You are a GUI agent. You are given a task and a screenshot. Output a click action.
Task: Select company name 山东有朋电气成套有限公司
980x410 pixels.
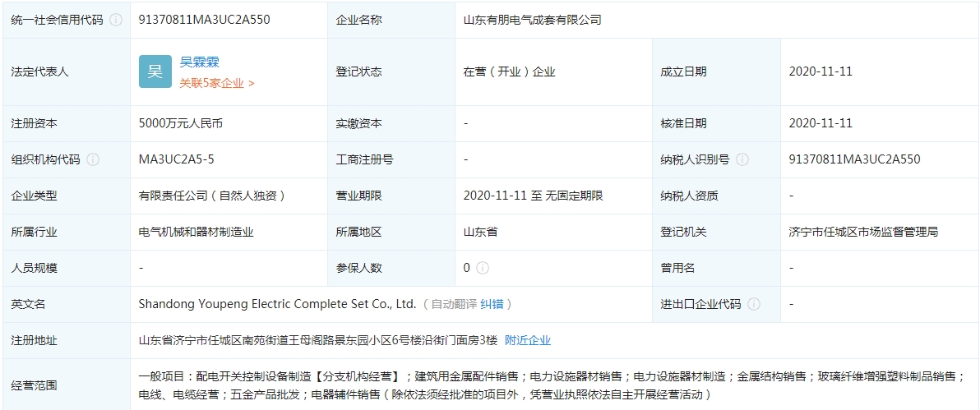(532, 20)
